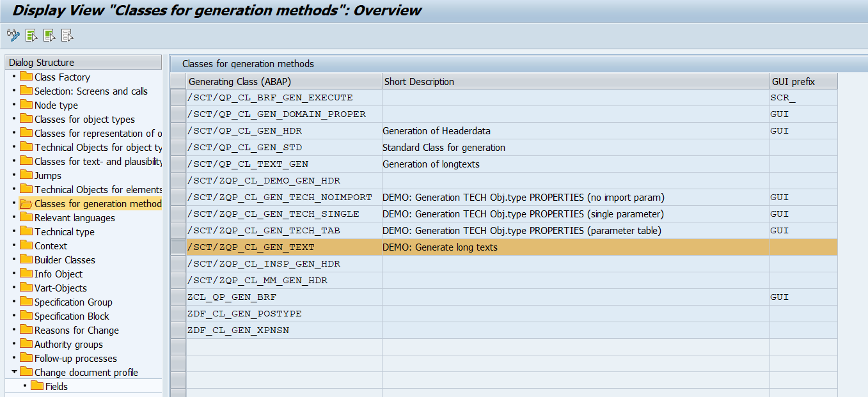868x397 pixels.
Task: Click the Select Block toolbar icon
Action: [49, 35]
